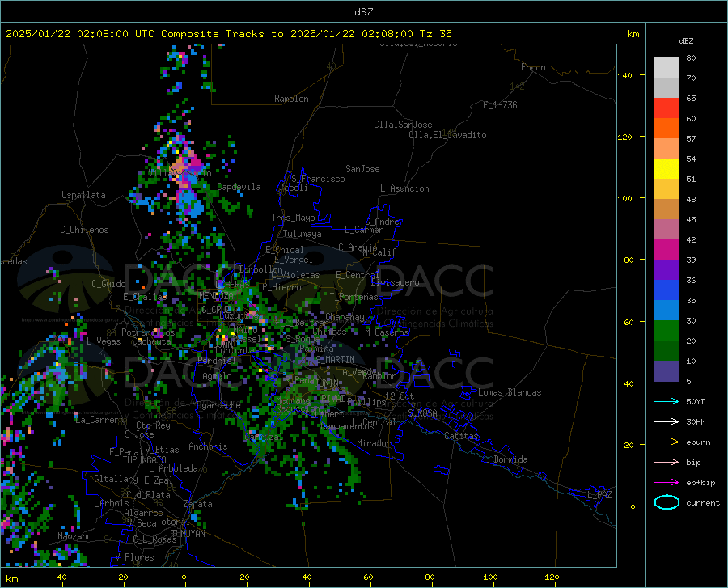Select the slate swatch at bottom of legend
This screenshot has height=588, width=728.
coord(667,371)
